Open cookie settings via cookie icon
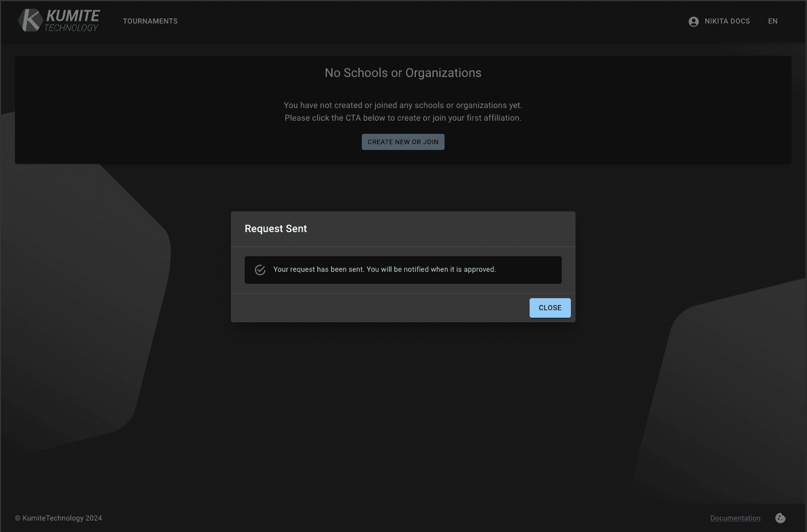 [x=780, y=518]
